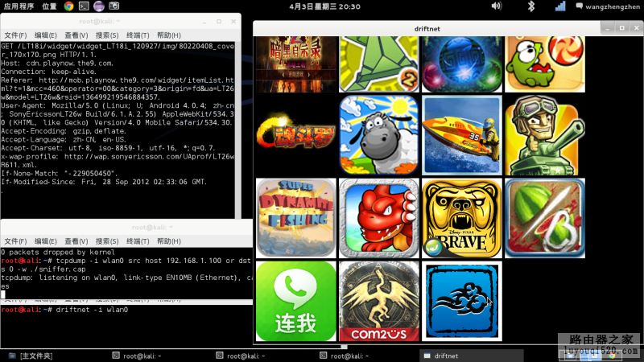Screen dimensions: 644x362
Task: Click the cartoon sheep image in driftnet
Action: pyautogui.click(x=378, y=135)
